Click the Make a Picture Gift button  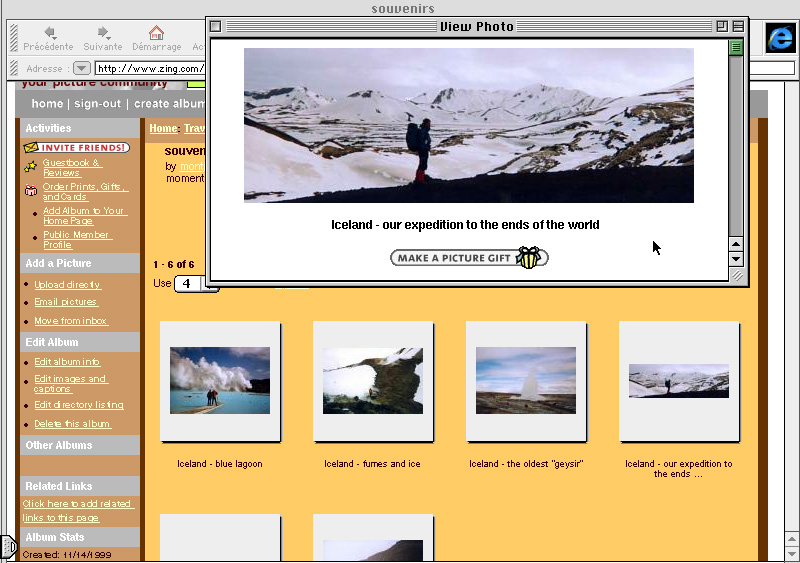469,258
